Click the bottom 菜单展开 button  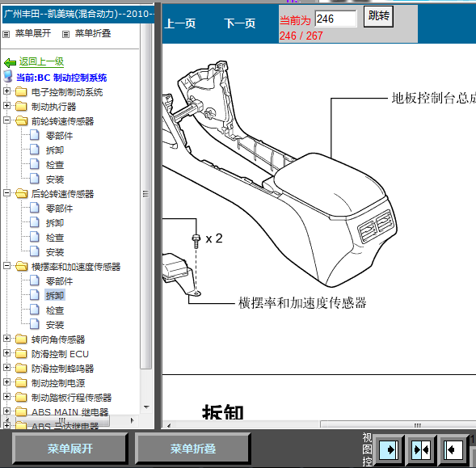(70, 449)
